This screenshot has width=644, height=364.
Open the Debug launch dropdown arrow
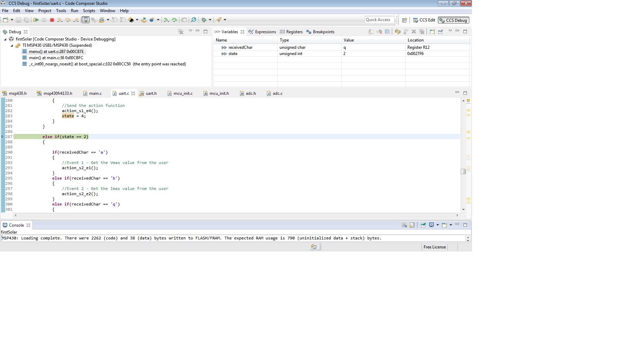pyautogui.click(x=210, y=20)
